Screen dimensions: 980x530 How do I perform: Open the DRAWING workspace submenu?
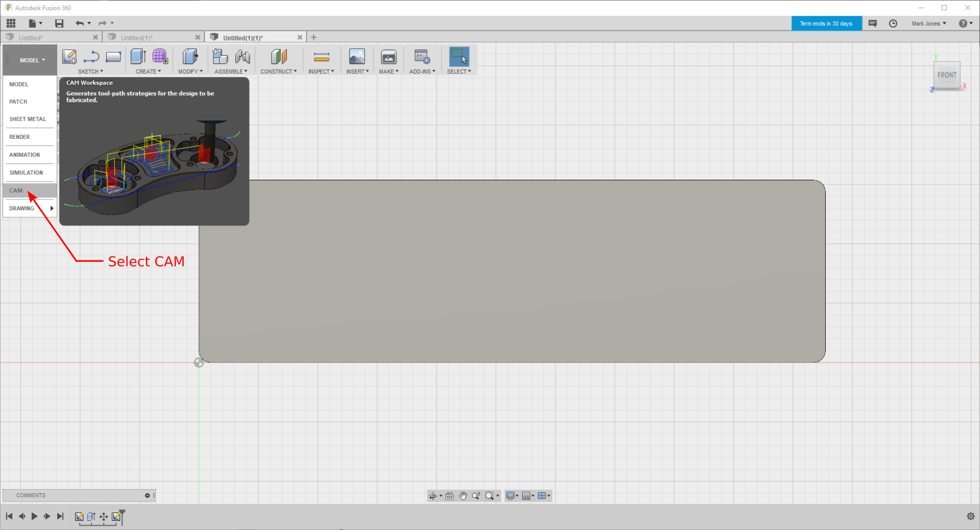[x=29, y=209]
